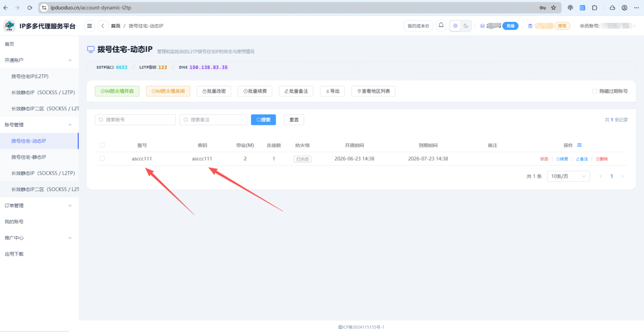The width and height of the screenshot is (644, 332).
Task: Click 删除 action for asccc111
Action: [602, 159]
